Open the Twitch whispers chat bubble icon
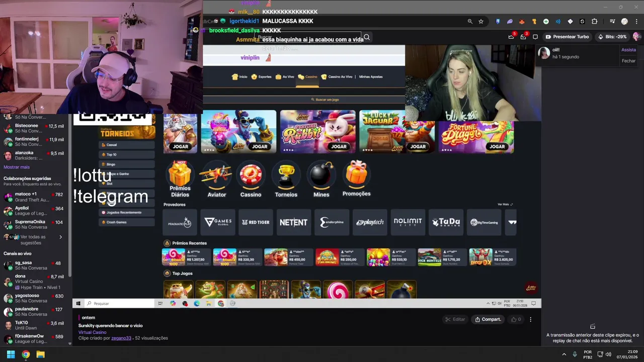 click(535, 37)
